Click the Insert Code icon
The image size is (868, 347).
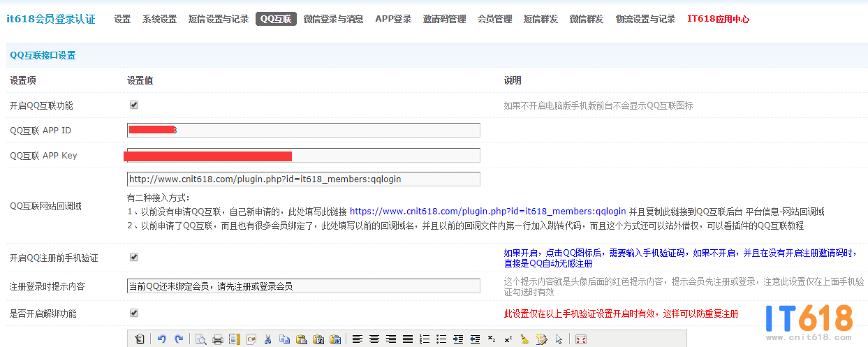251,339
